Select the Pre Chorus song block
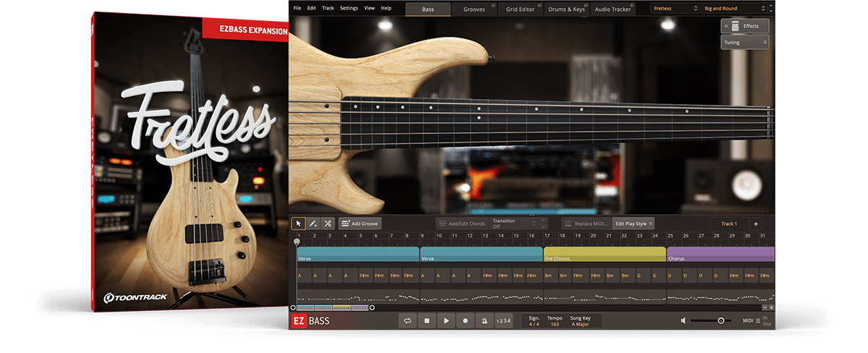 605,255
